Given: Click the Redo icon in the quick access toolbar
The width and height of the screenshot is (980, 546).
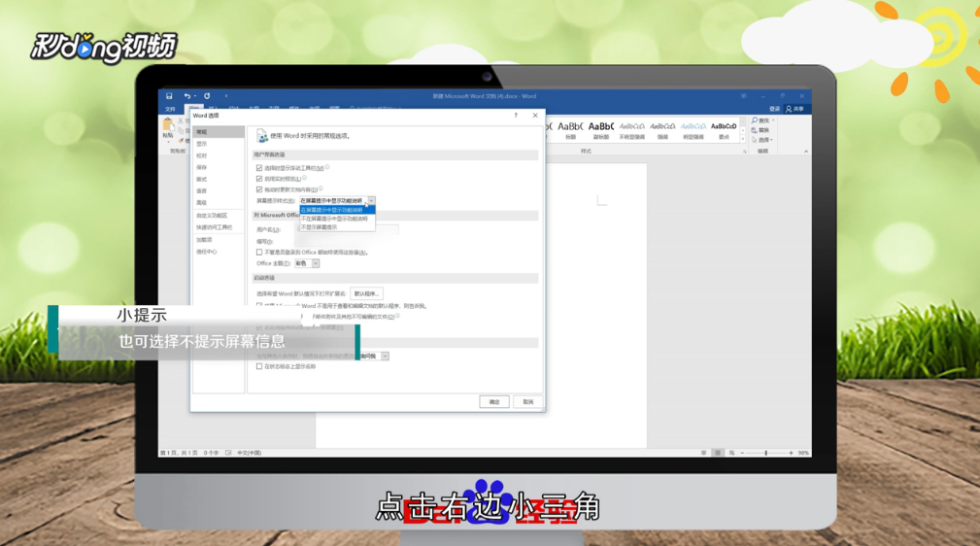Looking at the screenshot, I should pos(207,96).
